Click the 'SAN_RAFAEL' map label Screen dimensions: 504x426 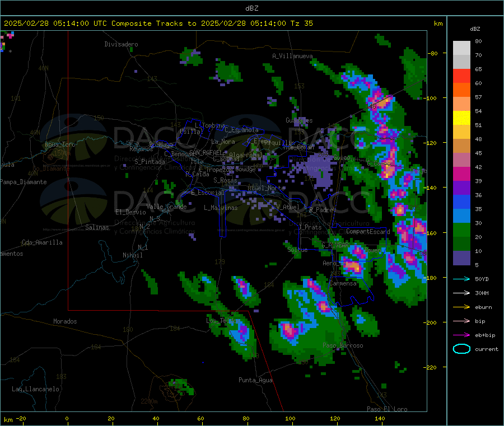click(206, 153)
